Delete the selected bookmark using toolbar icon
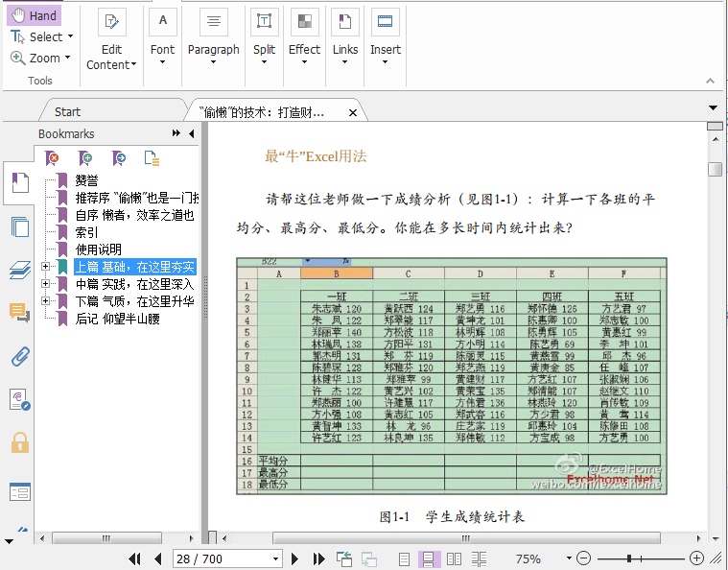The height and width of the screenshot is (570, 728). click(x=54, y=158)
